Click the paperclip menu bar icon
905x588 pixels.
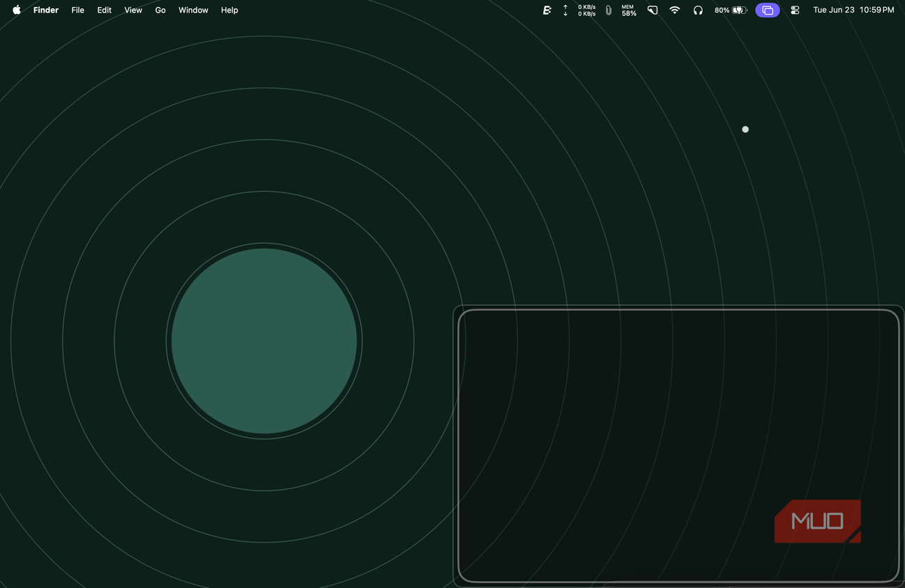click(609, 10)
